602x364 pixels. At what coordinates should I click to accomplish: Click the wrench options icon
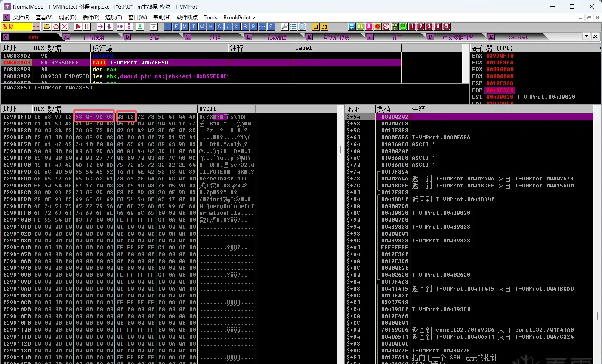point(284,27)
